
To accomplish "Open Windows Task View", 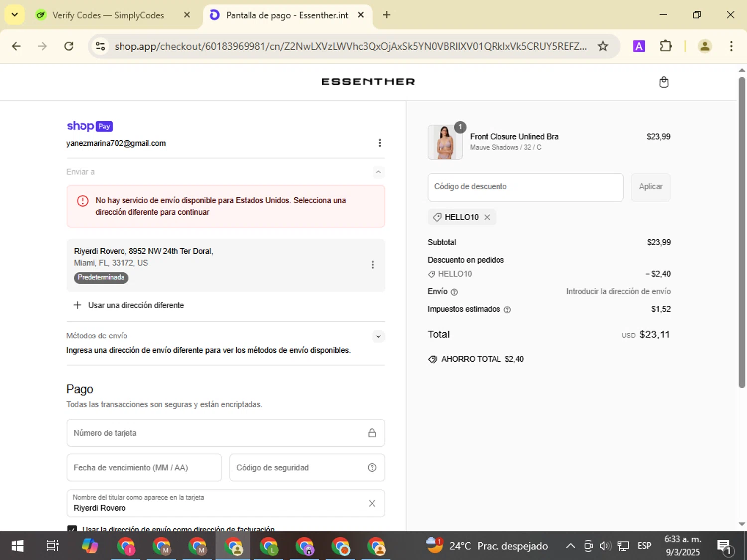I will coord(52,546).
